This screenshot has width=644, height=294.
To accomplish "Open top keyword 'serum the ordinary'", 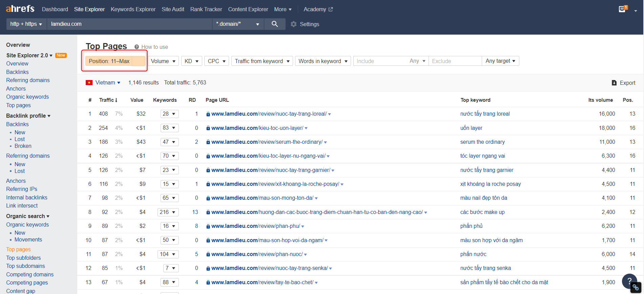I will [x=482, y=142].
